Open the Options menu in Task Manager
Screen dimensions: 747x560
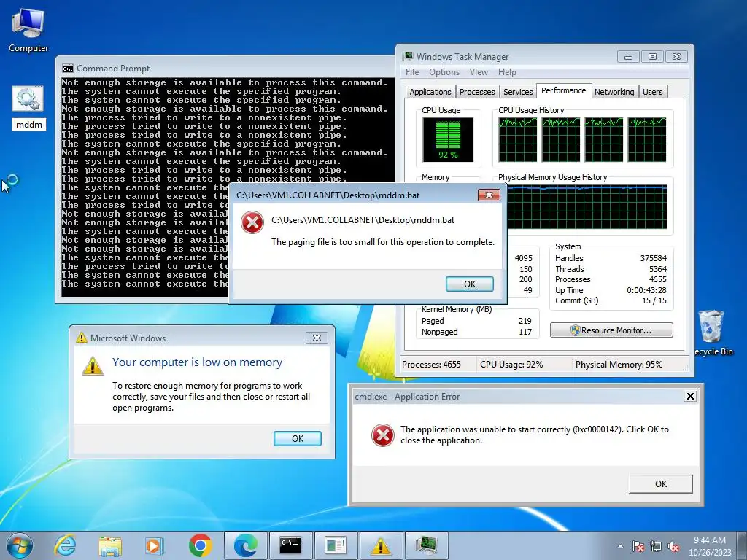click(444, 72)
